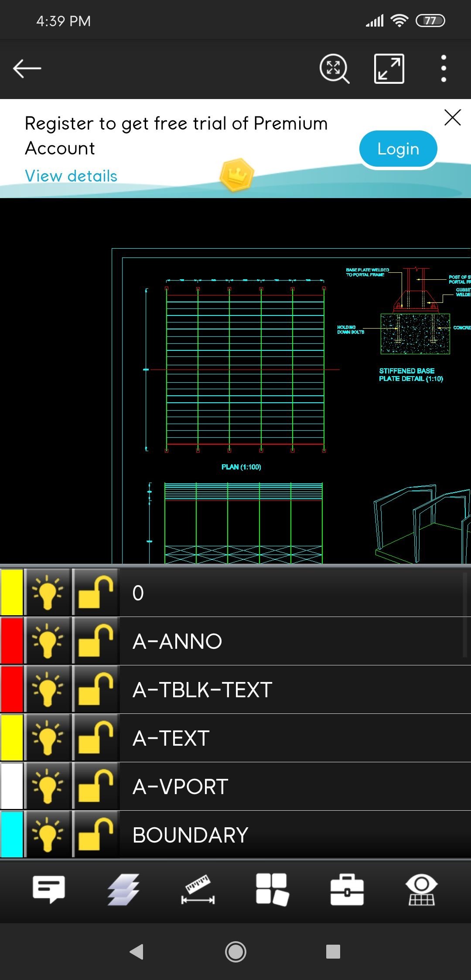Lock the BOUNDARY layer padlock
The width and height of the screenshot is (471, 980).
pos(96,835)
